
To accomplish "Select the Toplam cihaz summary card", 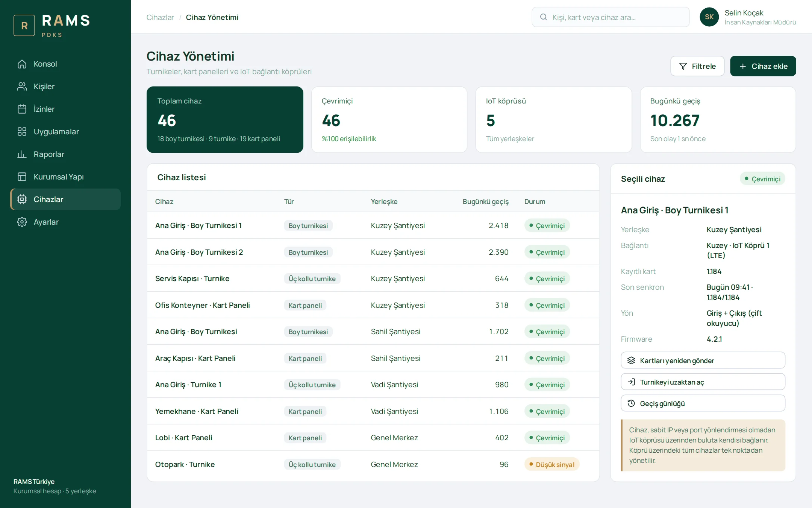I will [225, 120].
